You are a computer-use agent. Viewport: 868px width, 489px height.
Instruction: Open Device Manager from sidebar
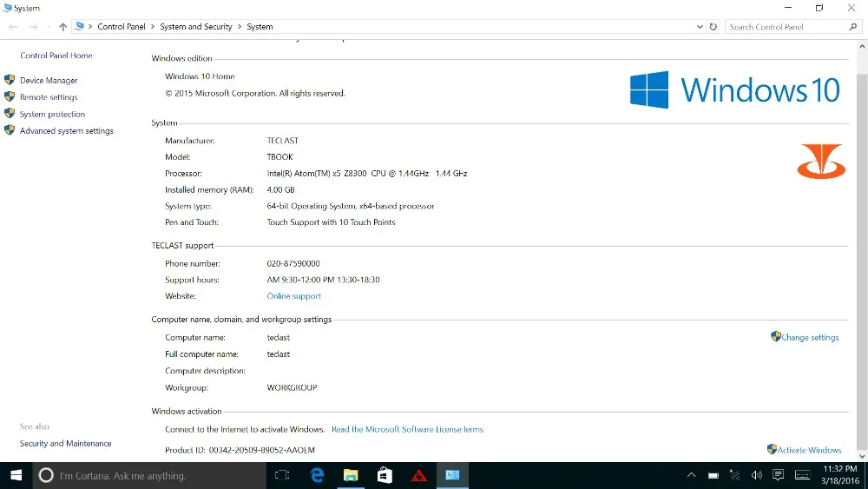pos(49,80)
